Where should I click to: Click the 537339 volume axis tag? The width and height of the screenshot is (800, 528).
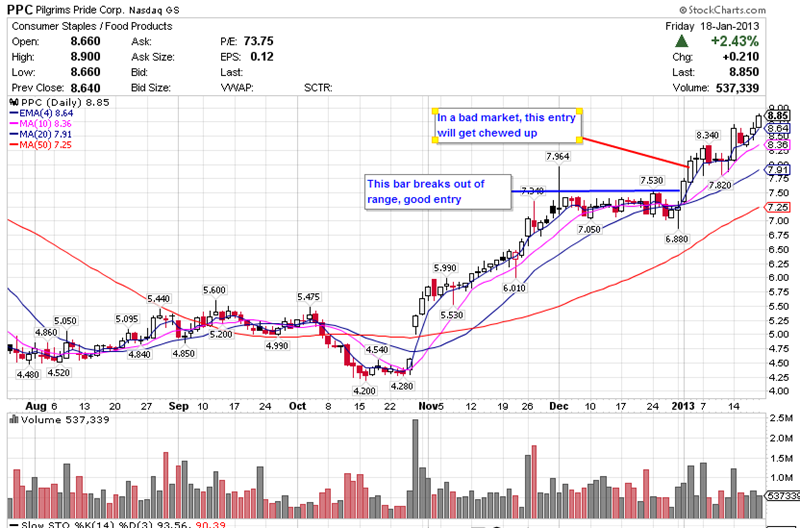tap(782, 496)
